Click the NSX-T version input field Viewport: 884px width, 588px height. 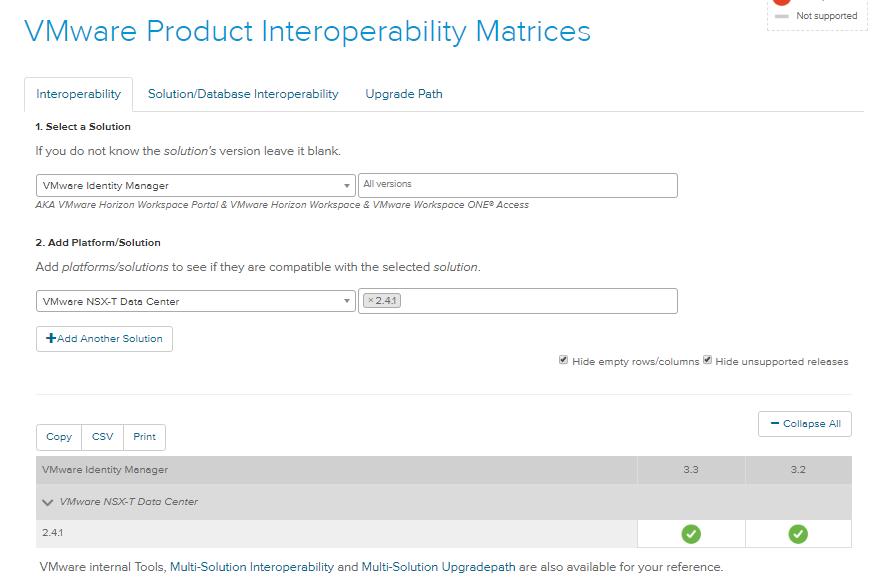(x=518, y=301)
